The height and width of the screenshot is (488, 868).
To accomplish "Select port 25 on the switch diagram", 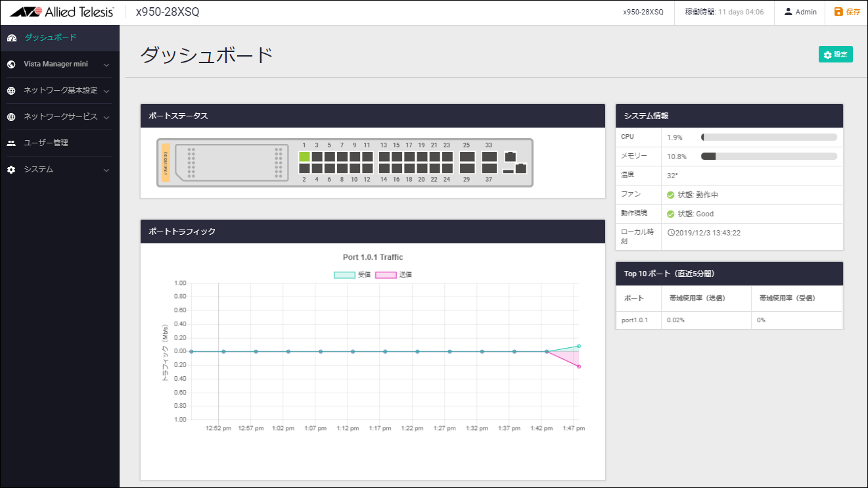I will [x=467, y=157].
